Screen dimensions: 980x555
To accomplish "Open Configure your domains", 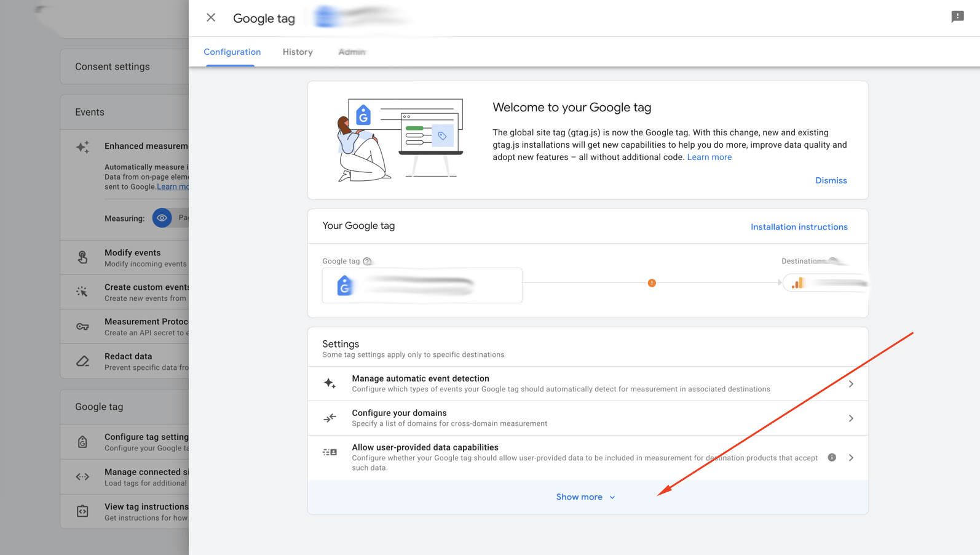I will 588,418.
